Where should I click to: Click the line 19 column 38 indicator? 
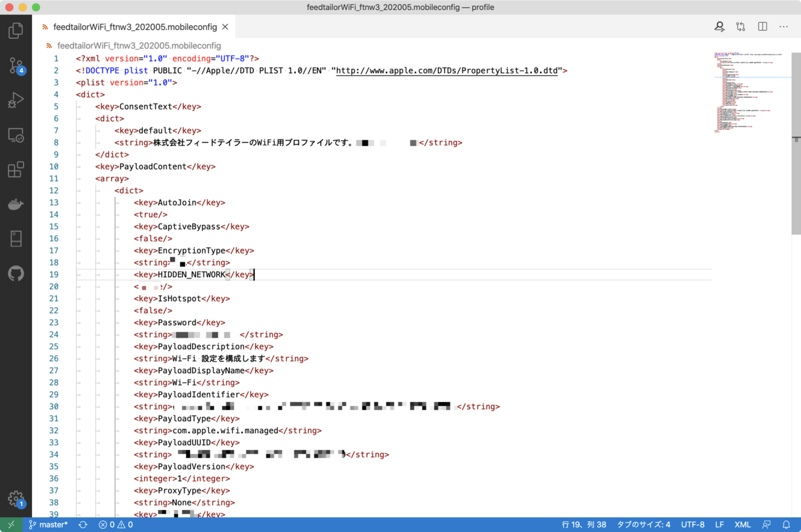click(584, 525)
